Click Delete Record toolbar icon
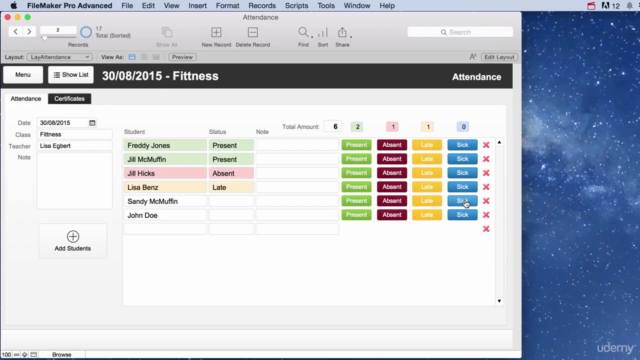The width and height of the screenshot is (640, 360). tap(253, 32)
